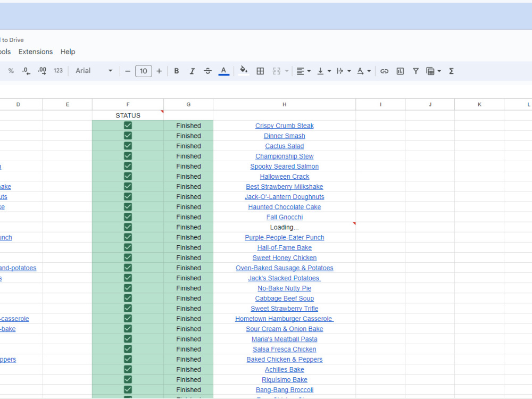The height and width of the screenshot is (399, 532).
Task: Insert a link with the link icon
Action: click(x=385, y=71)
